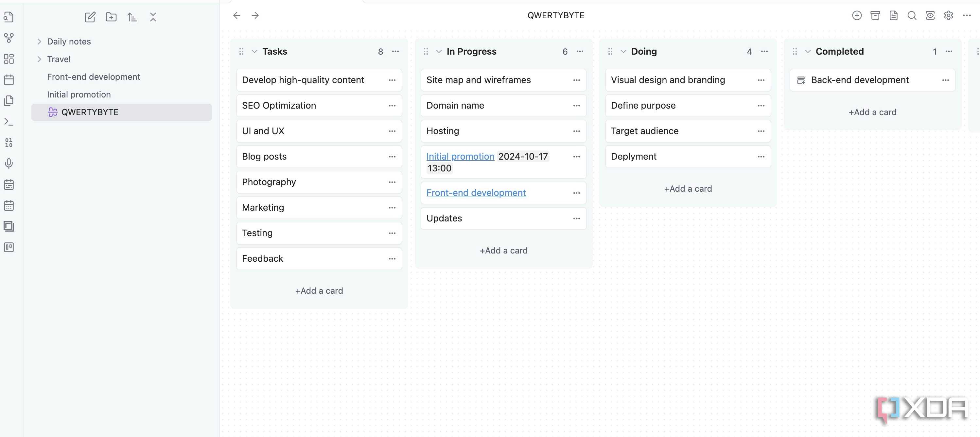The height and width of the screenshot is (437, 980).
Task: Click the binary 0110 icon in the ribbon
Action: pos(9,143)
